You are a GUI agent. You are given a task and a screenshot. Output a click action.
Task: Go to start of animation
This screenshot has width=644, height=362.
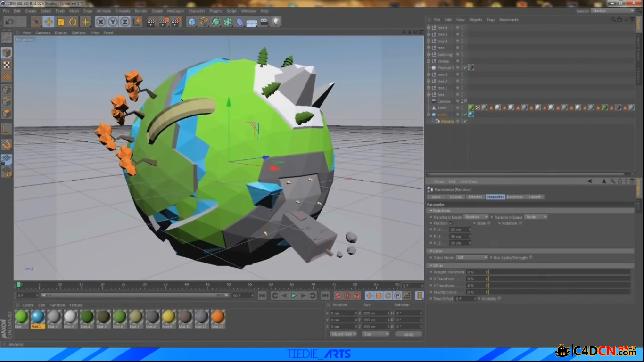[263, 296]
